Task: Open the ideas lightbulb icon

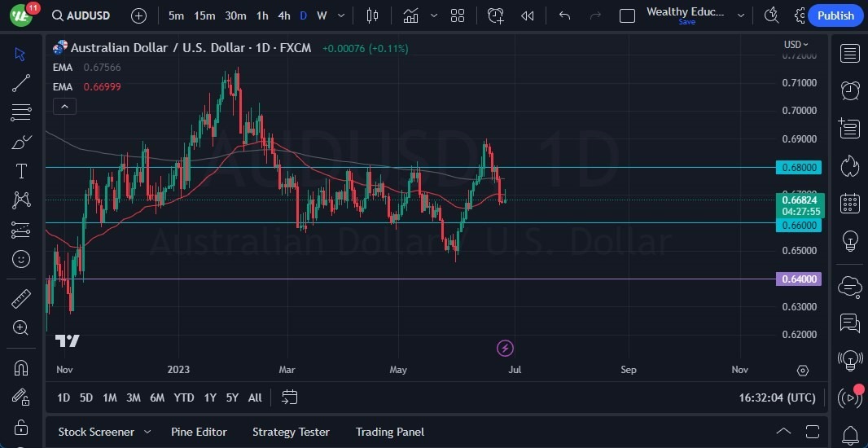Action: pos(850,241)
